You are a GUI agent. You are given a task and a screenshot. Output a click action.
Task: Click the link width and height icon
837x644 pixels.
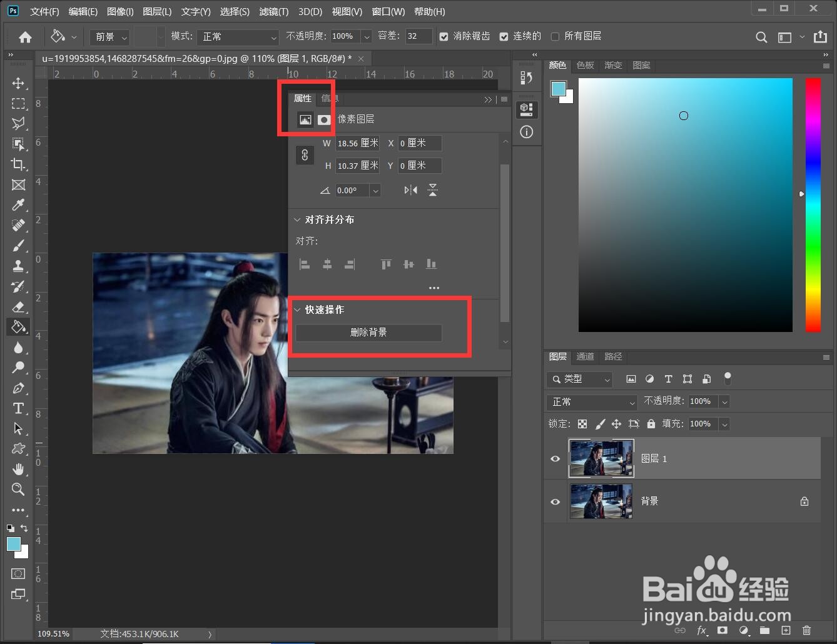click(x=305, y=155)
